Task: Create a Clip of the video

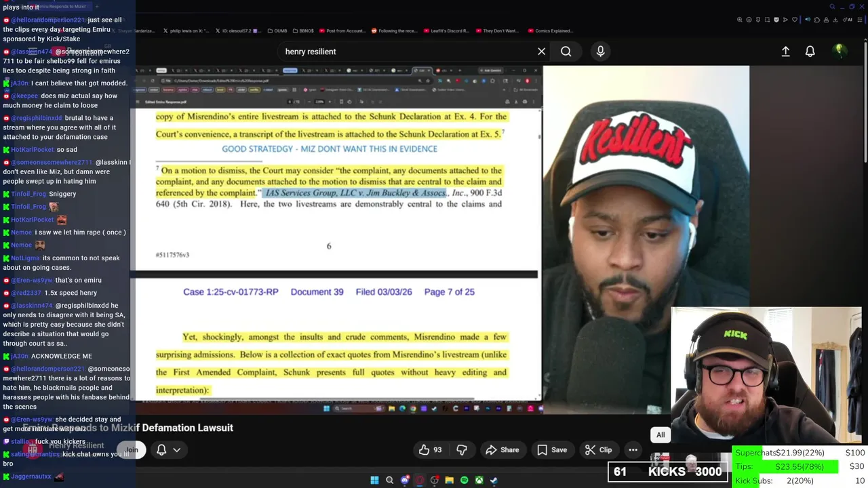Action: coord(598,449)
